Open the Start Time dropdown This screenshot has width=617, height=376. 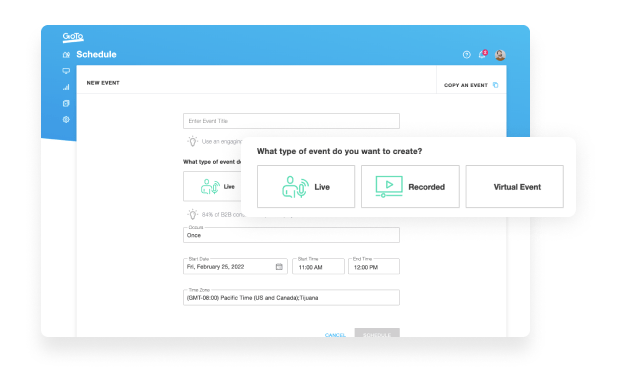(x=318, y=267)
